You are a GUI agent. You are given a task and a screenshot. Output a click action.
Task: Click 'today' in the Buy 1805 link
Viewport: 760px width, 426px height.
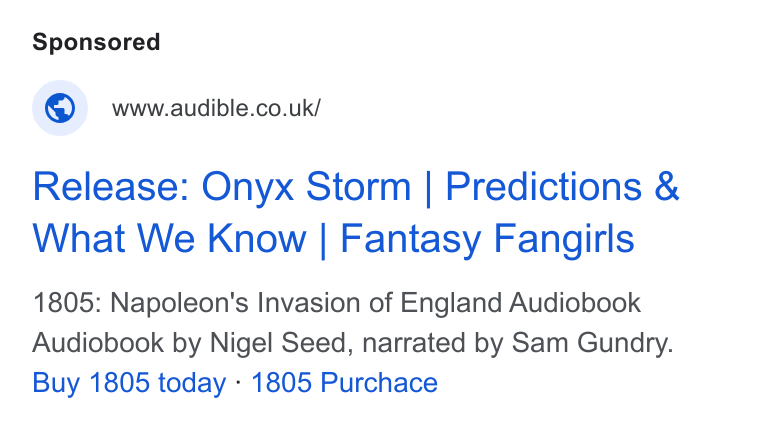tap(192, 383)
